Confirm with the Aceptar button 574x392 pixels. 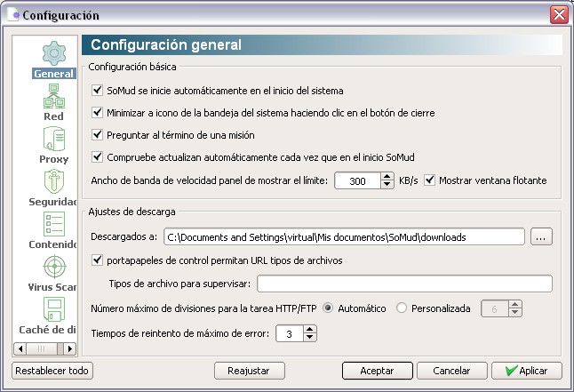(378, 371)
